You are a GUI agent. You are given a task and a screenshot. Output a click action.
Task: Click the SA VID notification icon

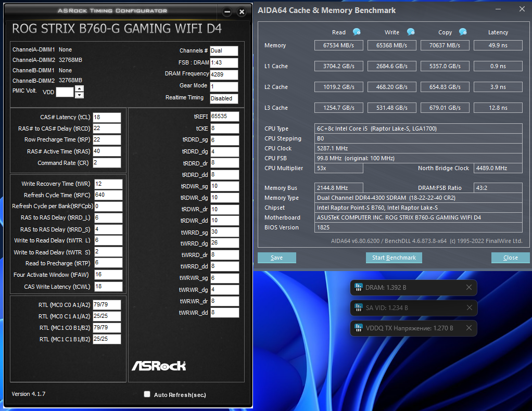[358, 307]
